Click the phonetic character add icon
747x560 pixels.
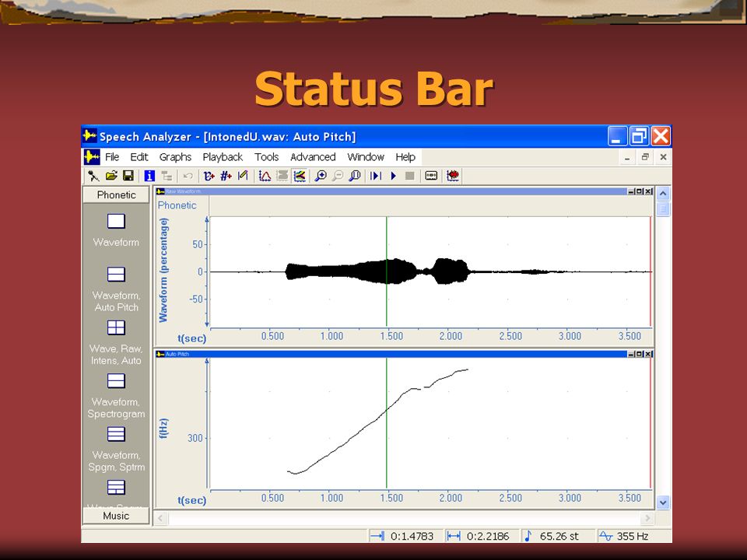(209, 176)
